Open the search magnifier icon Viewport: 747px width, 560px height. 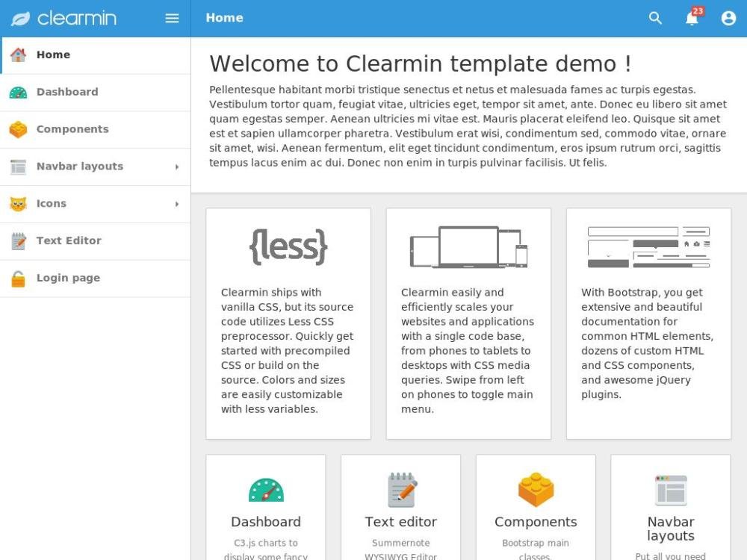pyautogui.click(x=655, y=18)
